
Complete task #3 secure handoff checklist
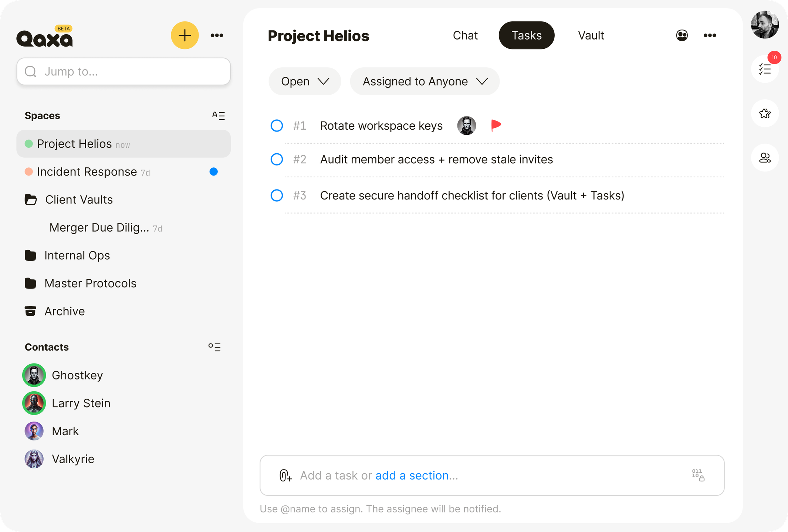(x=277, y=195)
